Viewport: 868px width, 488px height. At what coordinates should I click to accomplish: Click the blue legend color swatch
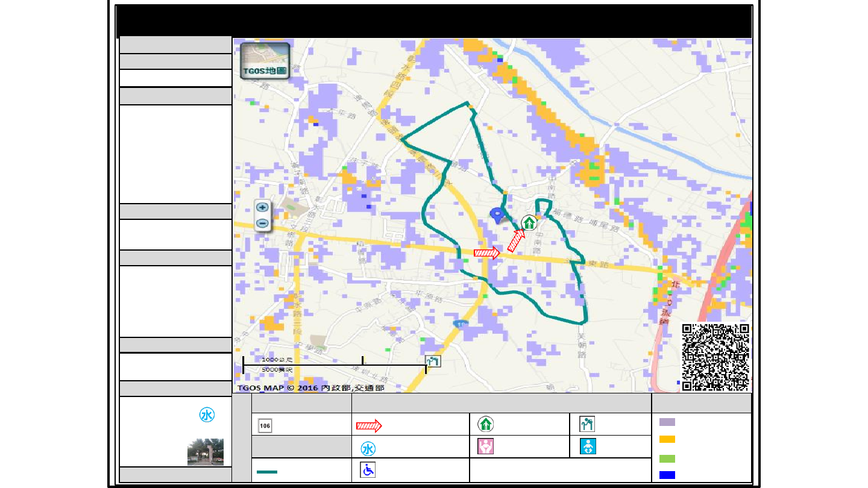click(667, 475)
